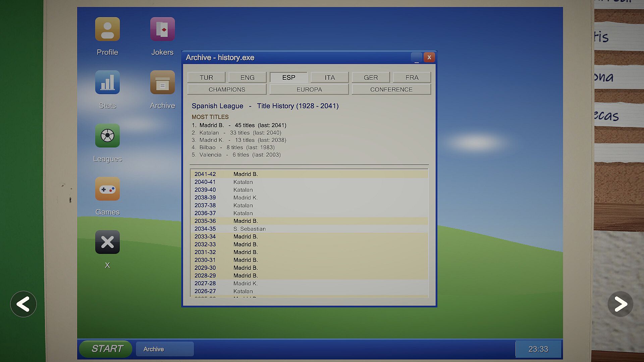Open the CHAMPIONS competition history

coord(227,89)
